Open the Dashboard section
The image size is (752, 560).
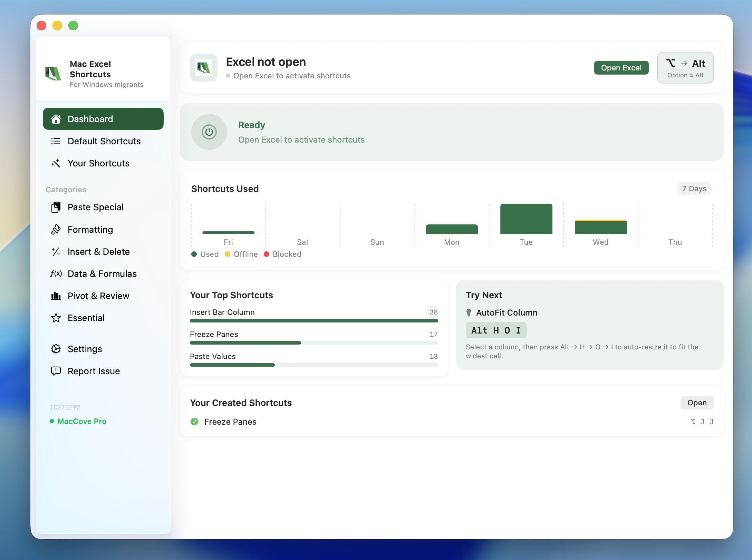click(103, 119)
